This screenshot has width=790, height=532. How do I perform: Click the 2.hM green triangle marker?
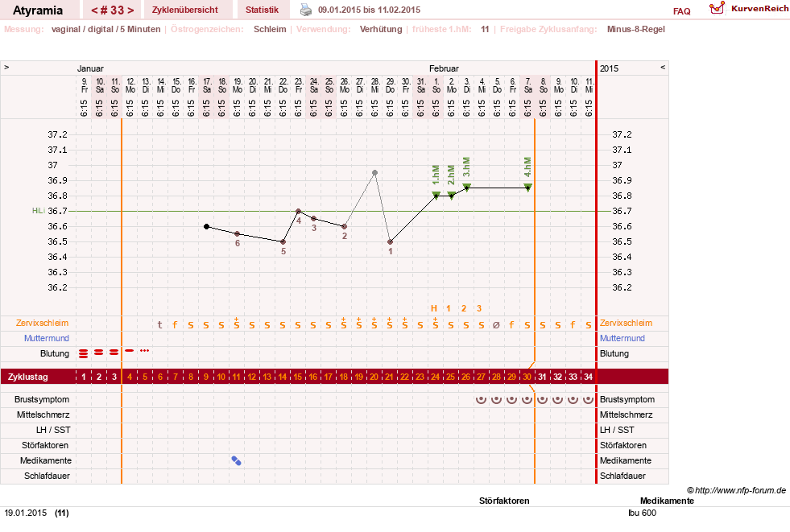click(452, 195)
